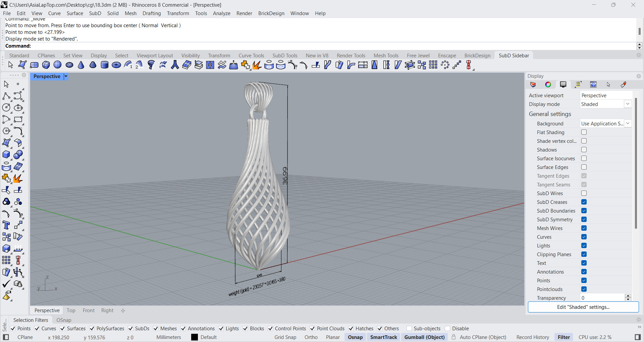Viewport: 644px width, 342px height.
Task: Toggle Record History in the status bar
Action: pyautogui.click(x=533, y=337)
